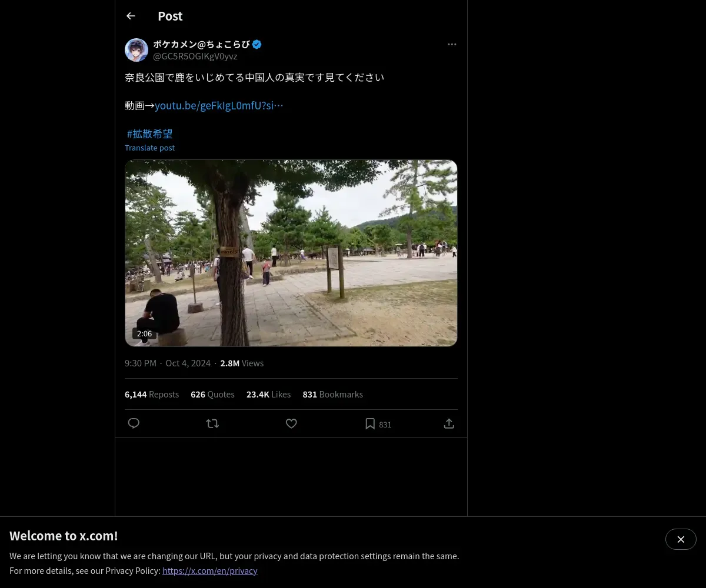Click Translate post

click(x=149, y=148)
